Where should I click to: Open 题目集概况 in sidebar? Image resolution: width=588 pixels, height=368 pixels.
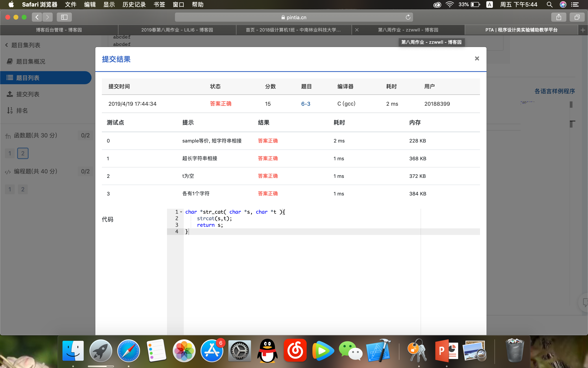point(26,62)
